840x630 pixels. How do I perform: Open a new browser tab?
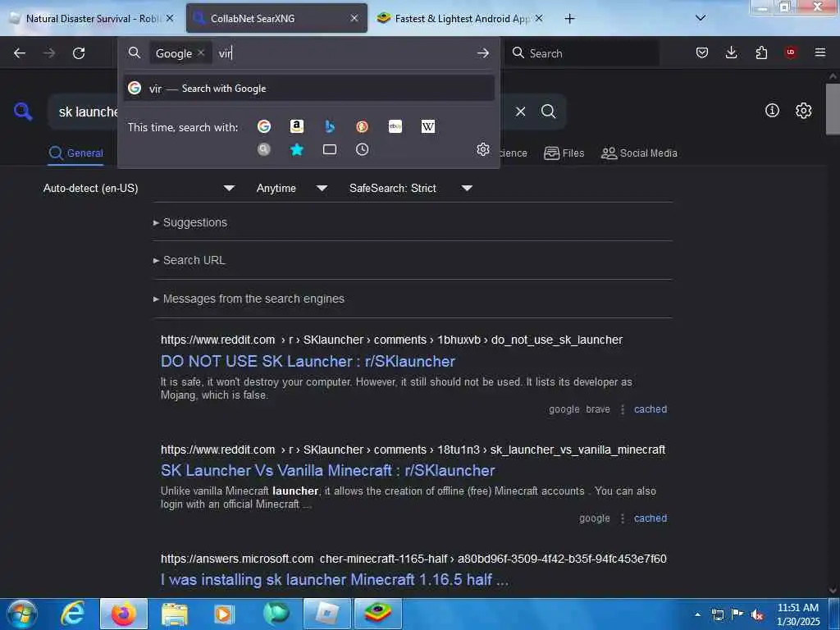569,19
